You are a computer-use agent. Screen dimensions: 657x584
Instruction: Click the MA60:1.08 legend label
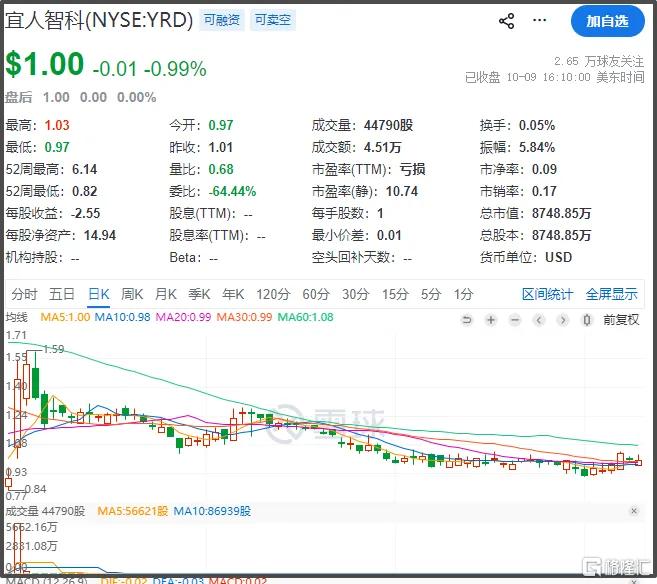[x=305, y=317]
